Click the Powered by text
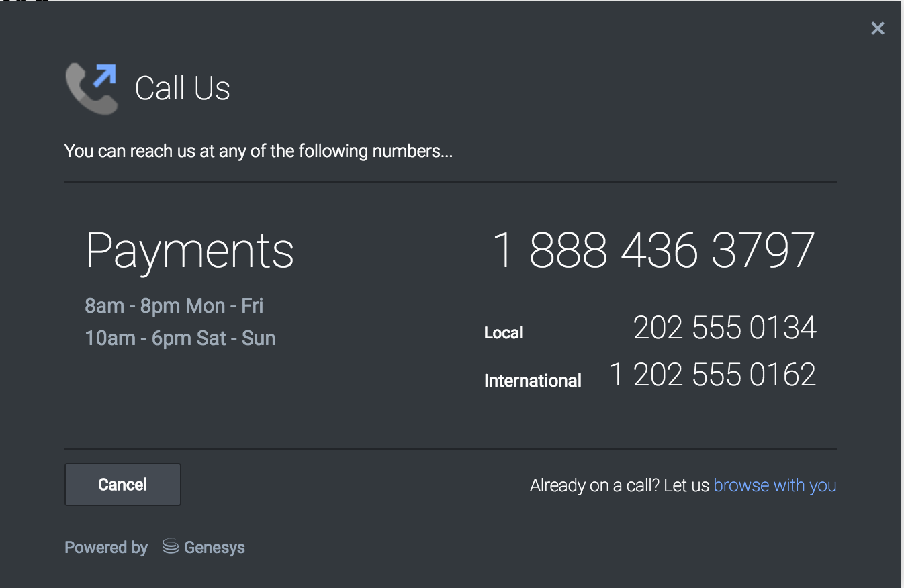The image size is (904, 588). pos(106,548)
